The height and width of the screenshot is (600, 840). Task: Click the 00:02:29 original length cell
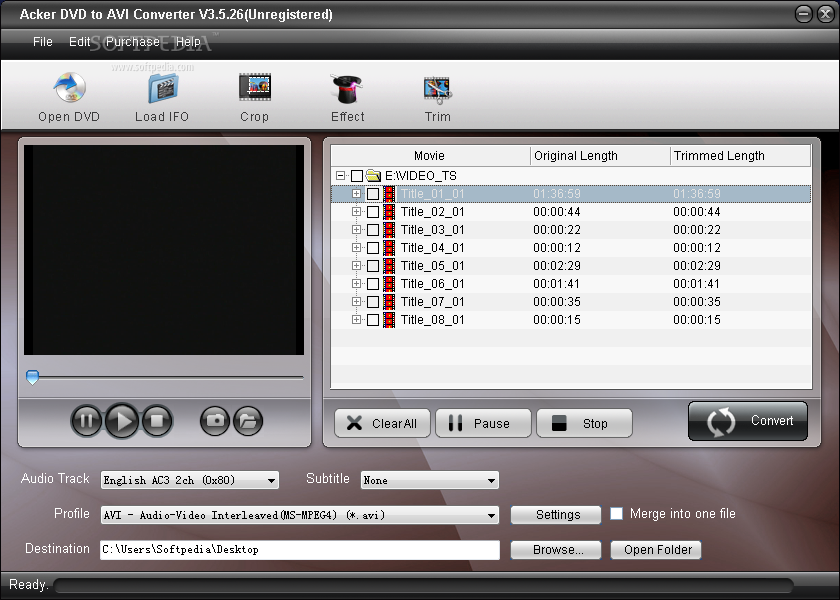pos(557,266)
